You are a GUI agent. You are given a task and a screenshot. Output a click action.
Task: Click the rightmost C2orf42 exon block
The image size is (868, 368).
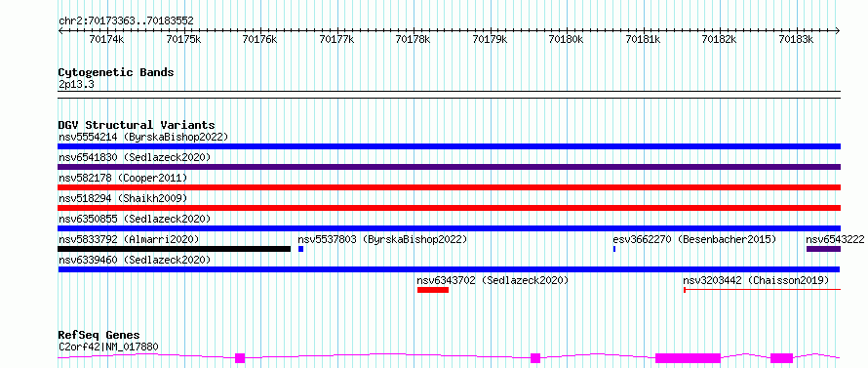[x=781, y=358]
